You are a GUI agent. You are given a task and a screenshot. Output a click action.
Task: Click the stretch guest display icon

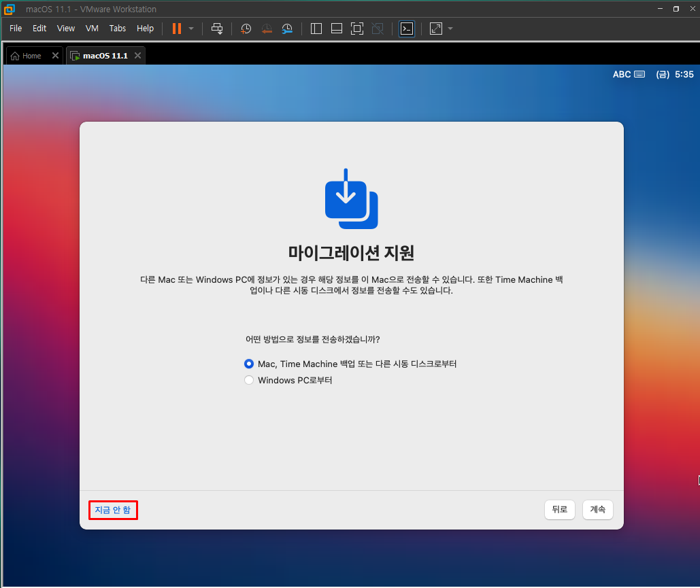[435, 29]
